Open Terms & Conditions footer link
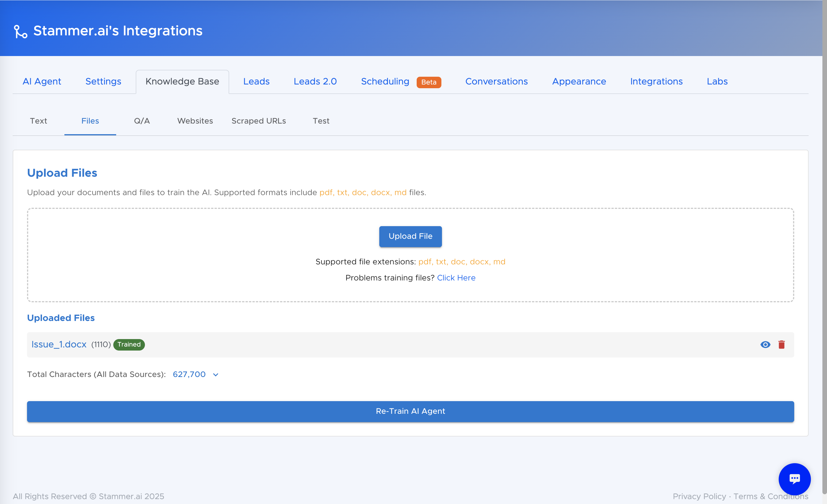Viewport: 827px width, 504px height. coord(771,497)
